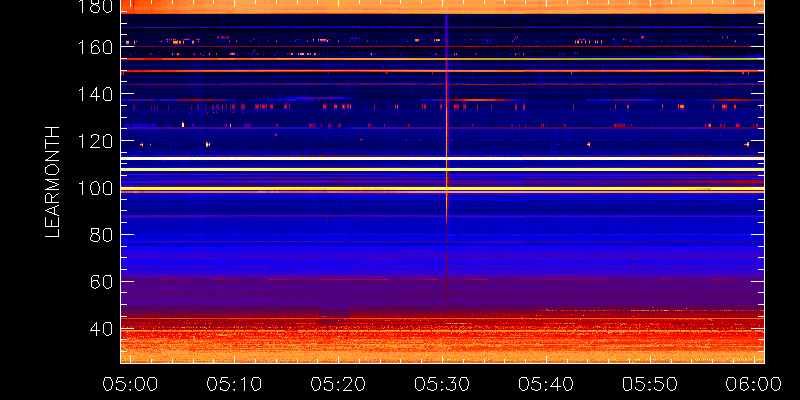Click the 160 frequency axis label
Viewport: 800px width, 400px height.
(95, 47)
